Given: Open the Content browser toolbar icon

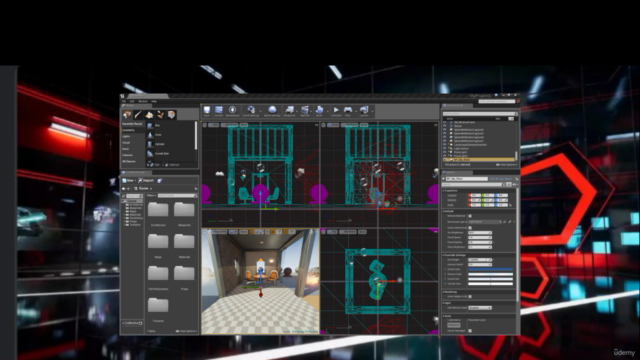Looking at the screenshot, I should click(219, 111).
